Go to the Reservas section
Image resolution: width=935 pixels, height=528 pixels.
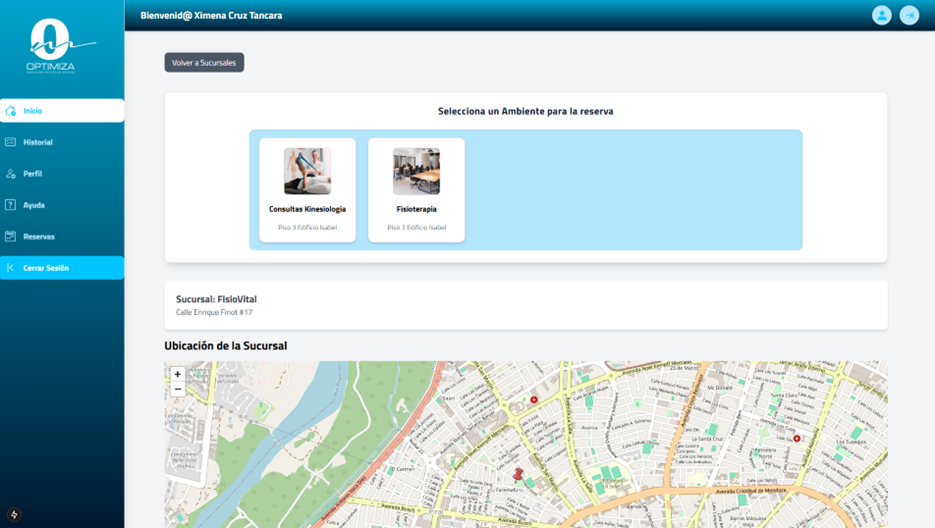(39, 237)
